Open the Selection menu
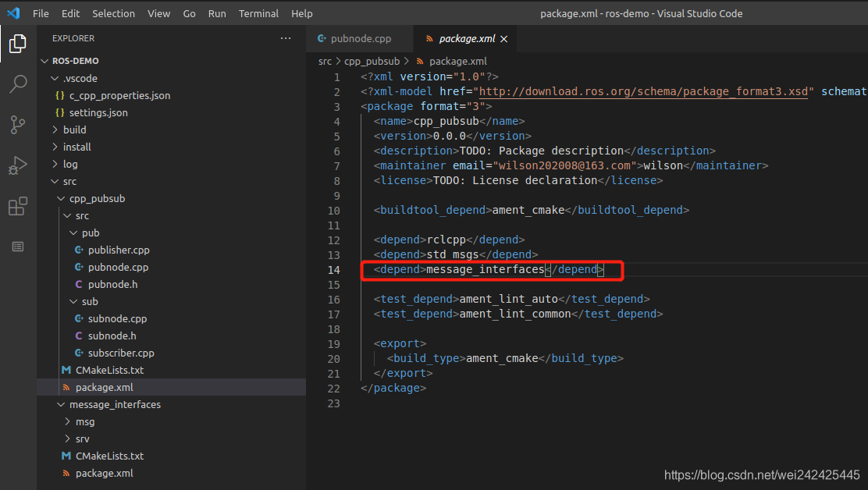Screen dimensions: 868x490 point(113,13)
